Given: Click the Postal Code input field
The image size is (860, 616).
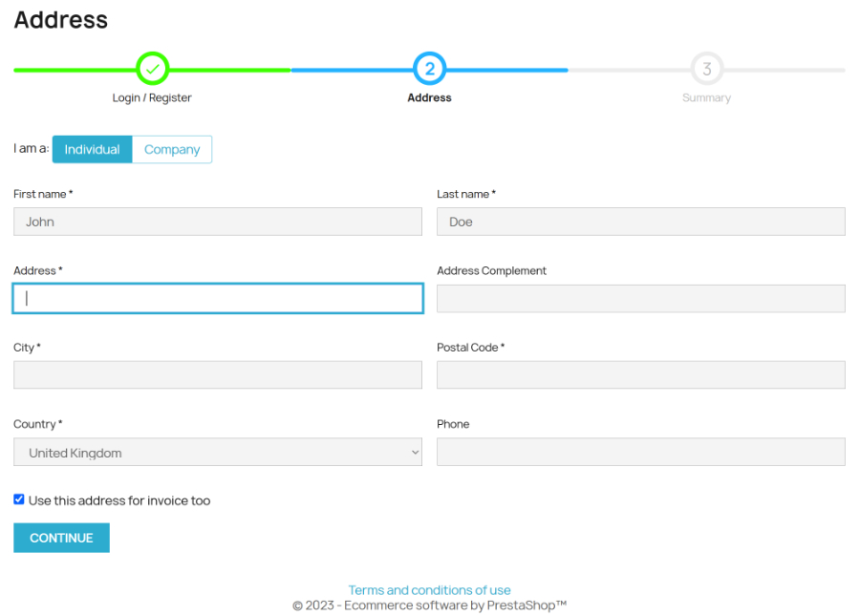Looking at the screenshot, I should (x=640, y=375).
